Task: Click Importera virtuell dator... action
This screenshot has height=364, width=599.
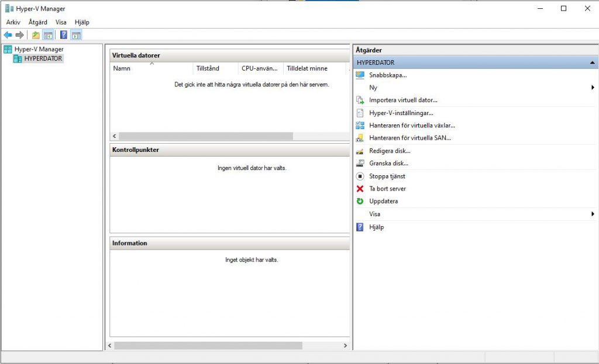Action: 403,100
